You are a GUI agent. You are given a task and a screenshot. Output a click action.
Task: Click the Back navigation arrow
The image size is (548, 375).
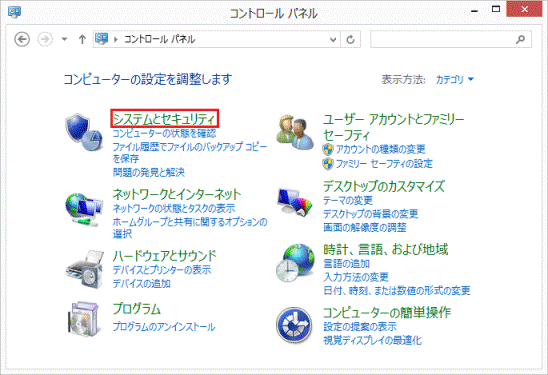coord(22,39)
